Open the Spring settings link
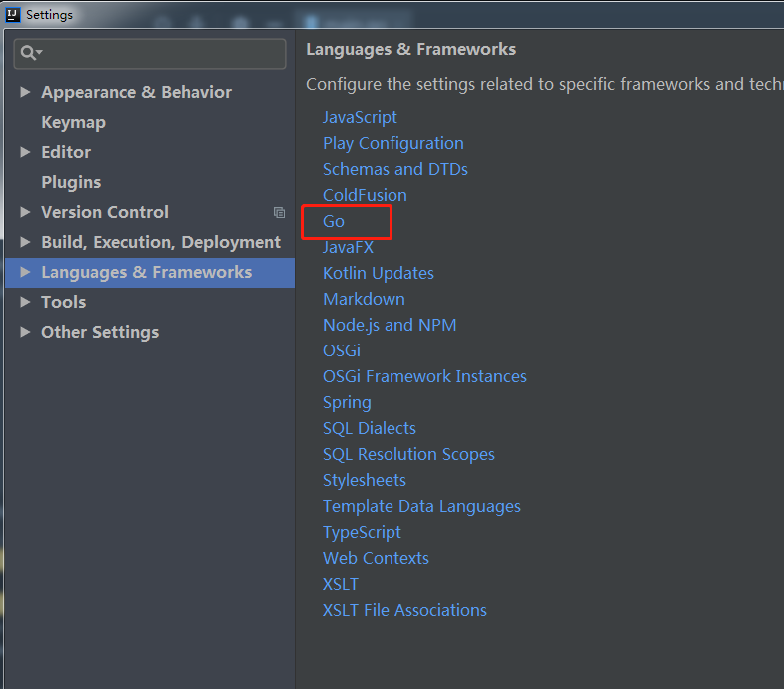The width and height of the screenshot is (784, 689). coord(347,403)
